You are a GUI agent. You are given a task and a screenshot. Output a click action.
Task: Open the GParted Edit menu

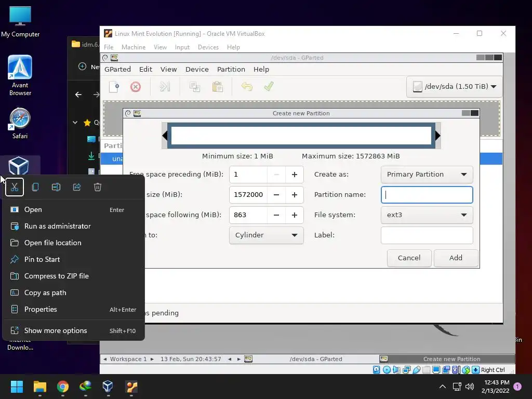pyautogui.click(x=145, y=69)
